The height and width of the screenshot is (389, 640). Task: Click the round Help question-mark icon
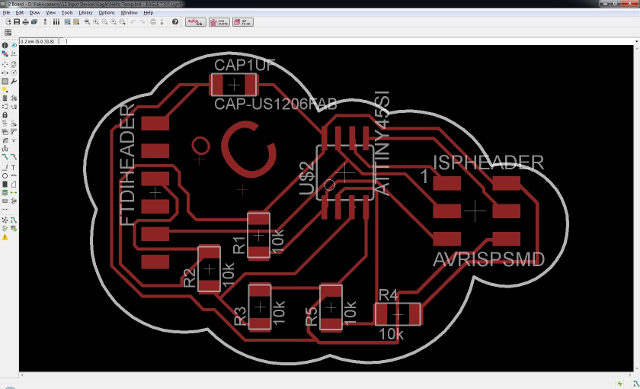click(x=175, y=22)
